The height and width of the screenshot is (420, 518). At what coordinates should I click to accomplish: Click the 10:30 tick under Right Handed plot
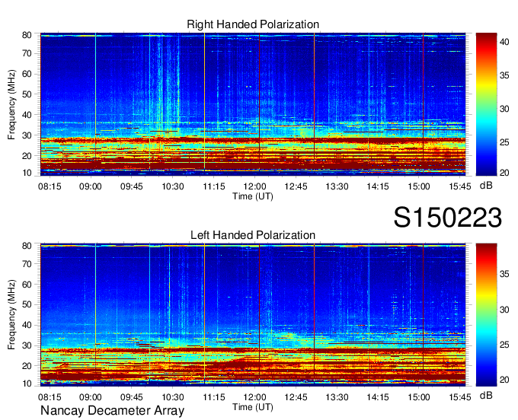point(173,186)
